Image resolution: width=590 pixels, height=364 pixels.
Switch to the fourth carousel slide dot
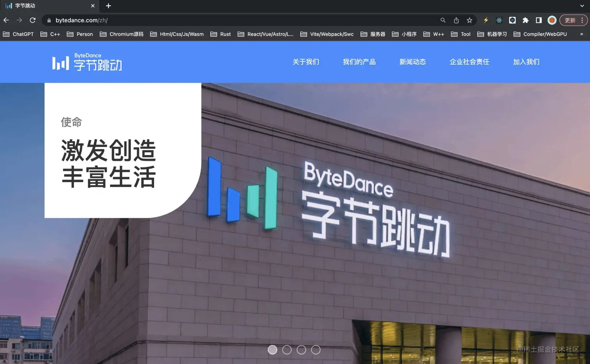[x=316, y=350]
